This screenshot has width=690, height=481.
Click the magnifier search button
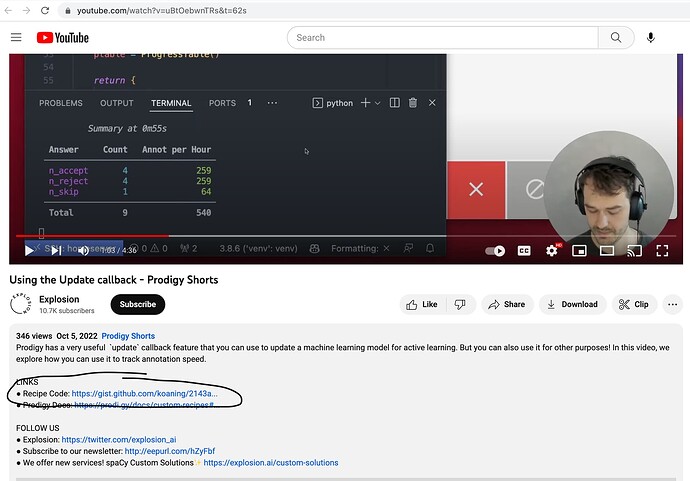point(616,38)
